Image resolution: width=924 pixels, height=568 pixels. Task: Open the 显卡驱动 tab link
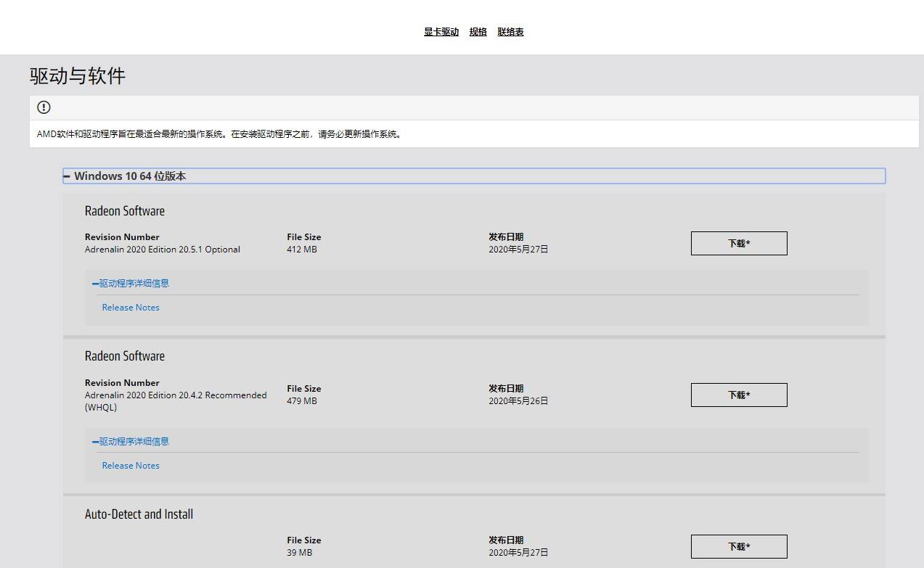coord(441,32)
